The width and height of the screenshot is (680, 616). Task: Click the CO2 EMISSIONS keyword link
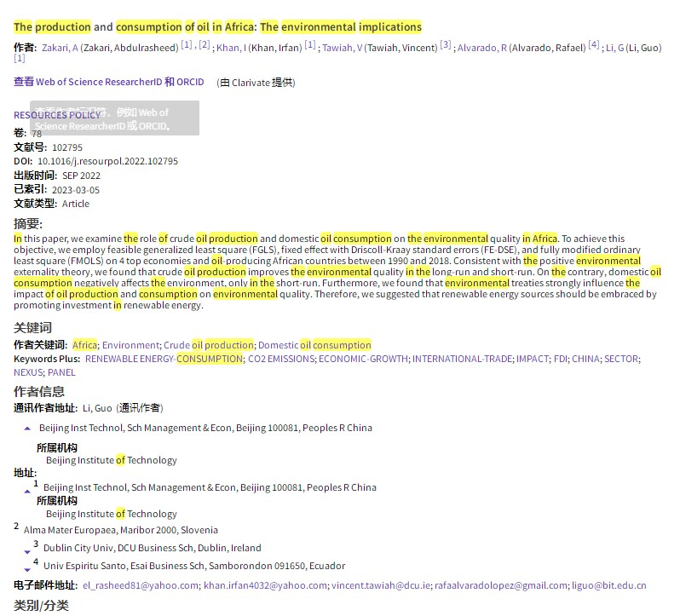coord(281,359)
